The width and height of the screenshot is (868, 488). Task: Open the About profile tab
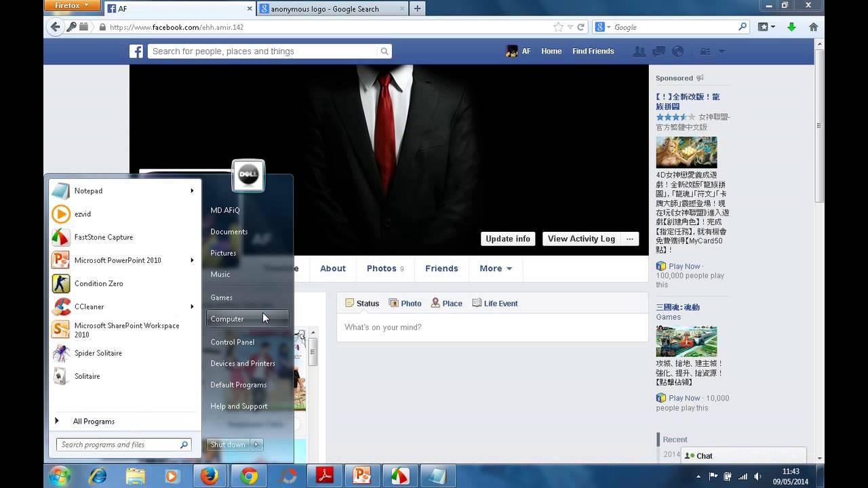tap(333, 268)
